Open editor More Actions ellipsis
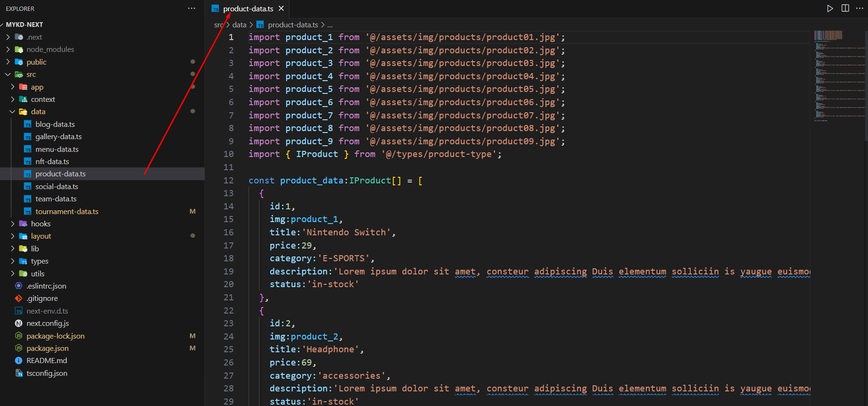Screen dimensions: 868x406 coord(860,8)
